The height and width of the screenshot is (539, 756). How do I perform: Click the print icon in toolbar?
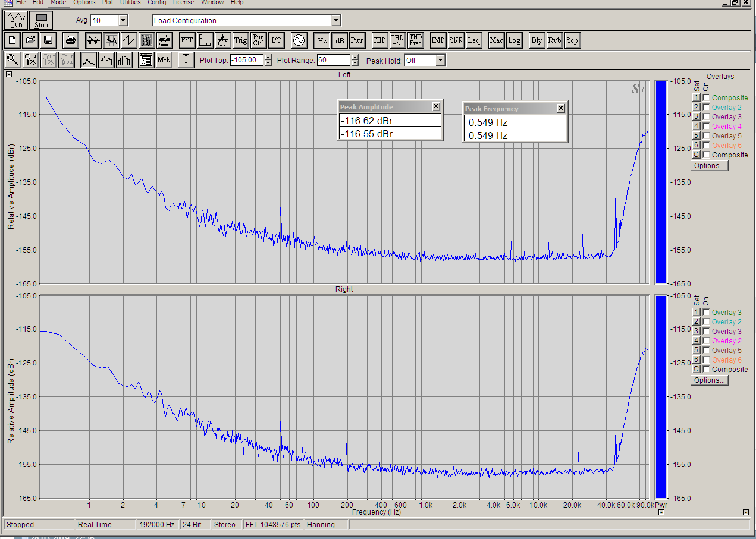71,40
